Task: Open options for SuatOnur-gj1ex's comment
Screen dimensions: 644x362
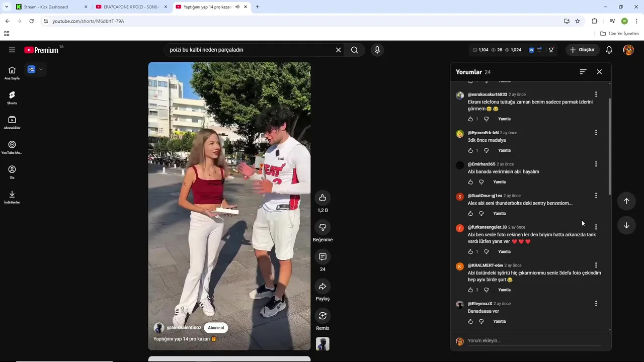Action: 596,196
